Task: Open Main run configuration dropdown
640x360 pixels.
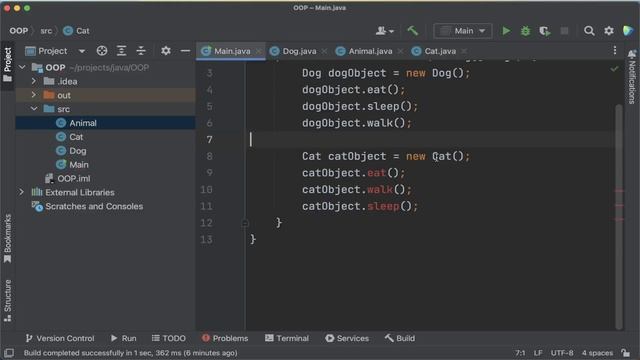Action: [463, 31]
